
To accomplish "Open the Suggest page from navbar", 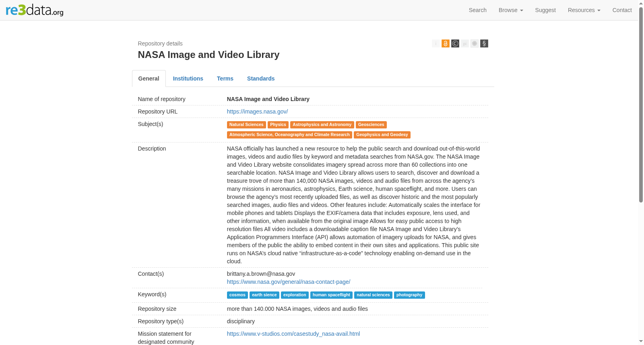I will (545, 10).
